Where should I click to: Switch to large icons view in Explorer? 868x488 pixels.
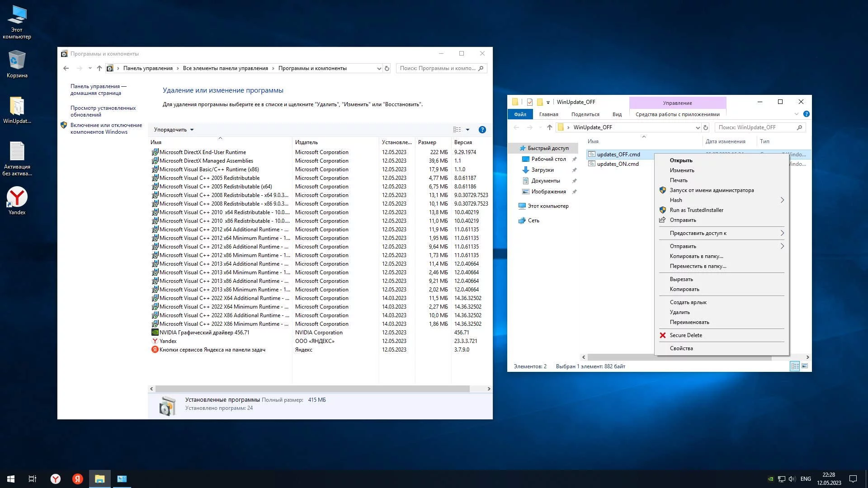pyautogui.click(x=805, y=366)
